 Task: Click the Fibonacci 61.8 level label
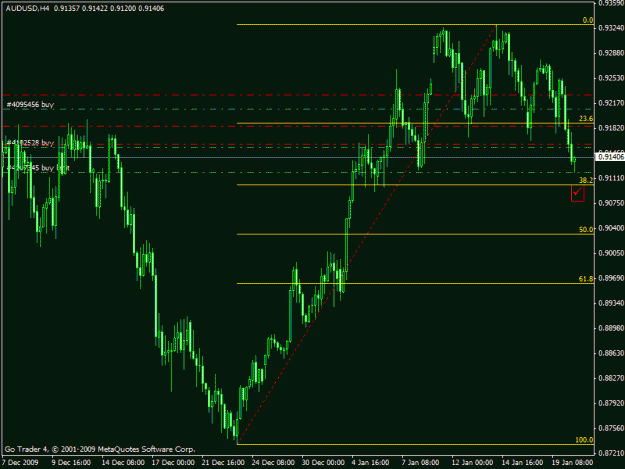(x=586, y=279)
